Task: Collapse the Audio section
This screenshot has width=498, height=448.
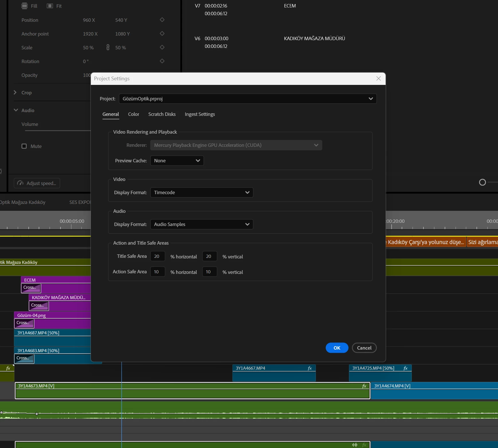Action: point(16,110)
